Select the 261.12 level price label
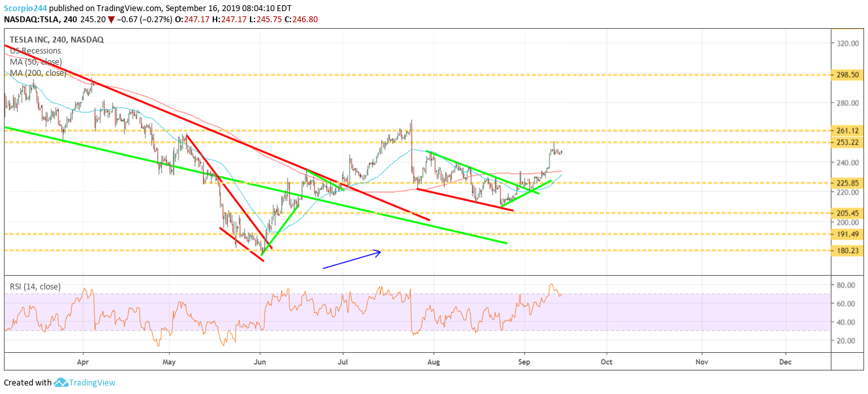Screen dimensions: 868x394 847,131
